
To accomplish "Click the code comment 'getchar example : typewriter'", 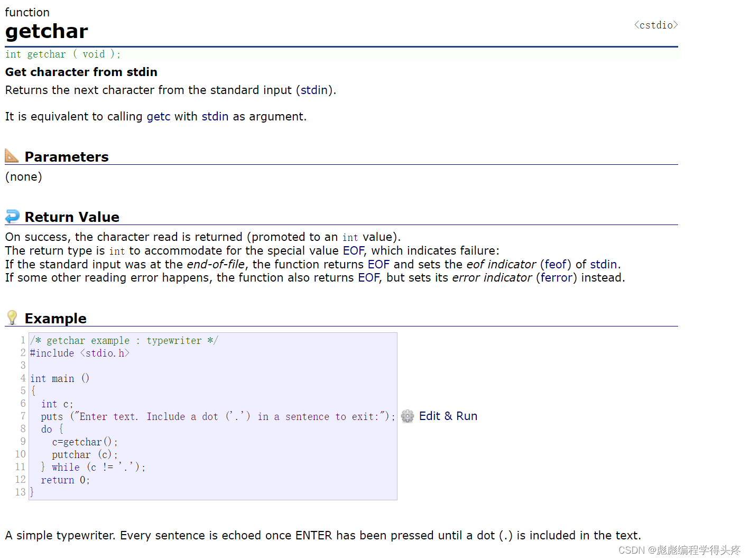I will pos(124,341).
